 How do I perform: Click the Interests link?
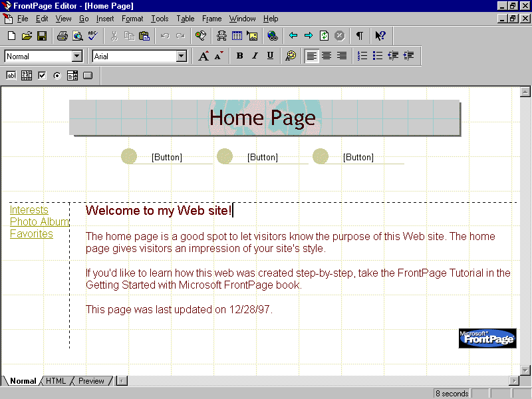(x=29, y=210)
